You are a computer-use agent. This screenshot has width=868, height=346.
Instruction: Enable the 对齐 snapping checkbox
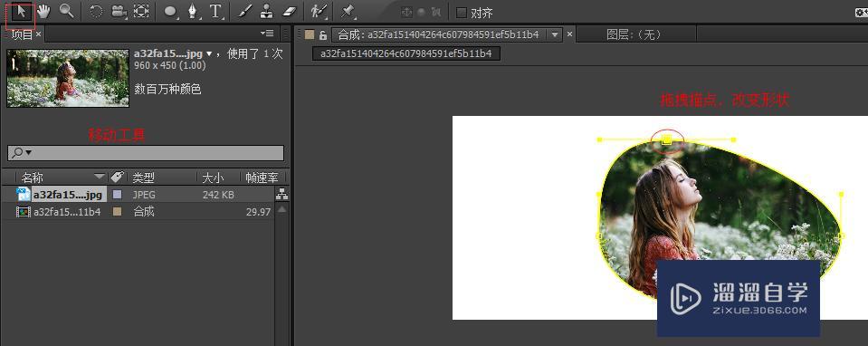(461, 12)
